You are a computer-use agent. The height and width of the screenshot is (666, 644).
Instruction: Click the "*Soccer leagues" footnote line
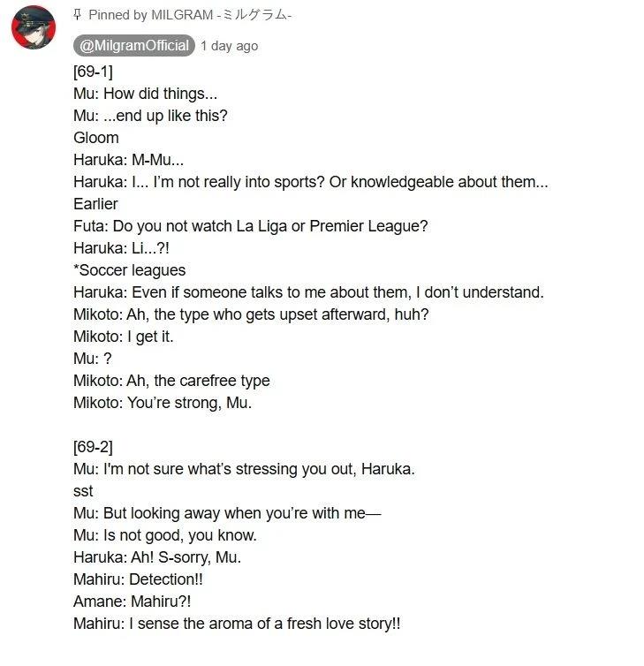click(x=130, y=270)
